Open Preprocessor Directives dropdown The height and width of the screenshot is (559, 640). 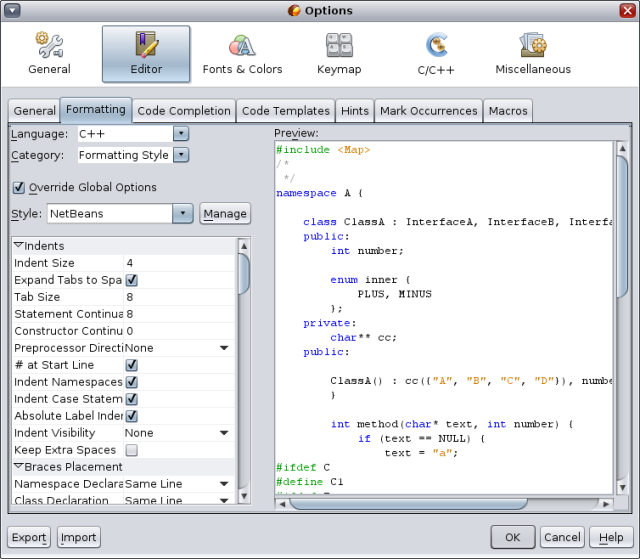(x=224, y=348)
